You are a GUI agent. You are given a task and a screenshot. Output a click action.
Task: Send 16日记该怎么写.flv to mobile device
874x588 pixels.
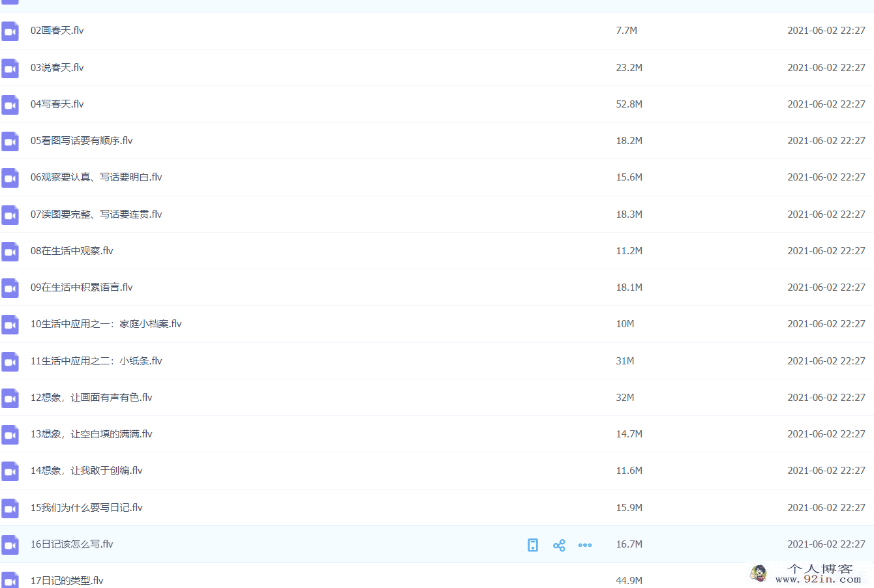(x=533, y=545)
